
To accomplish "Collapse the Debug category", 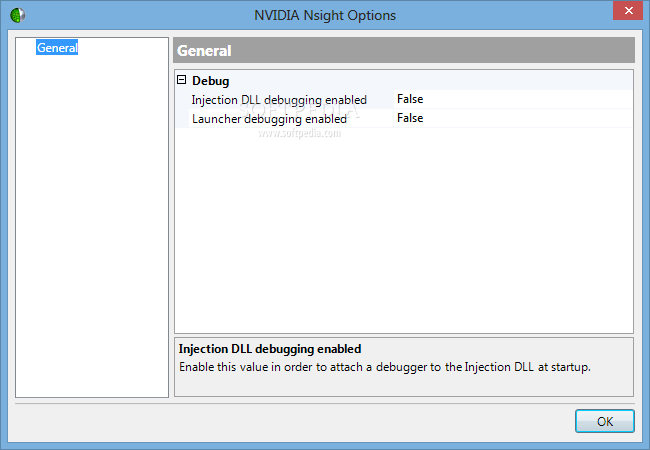I will [182, 80].
